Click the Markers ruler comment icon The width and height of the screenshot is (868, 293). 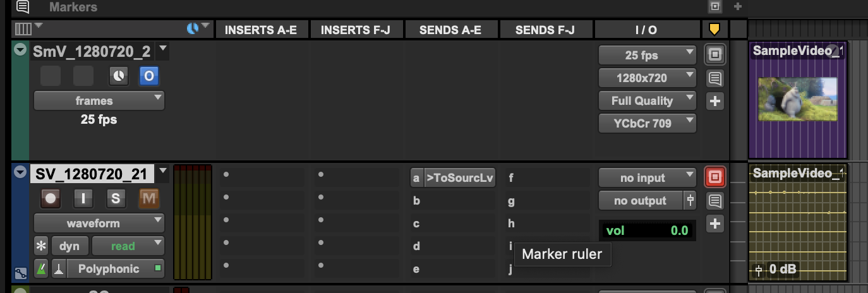pos(22,7)
